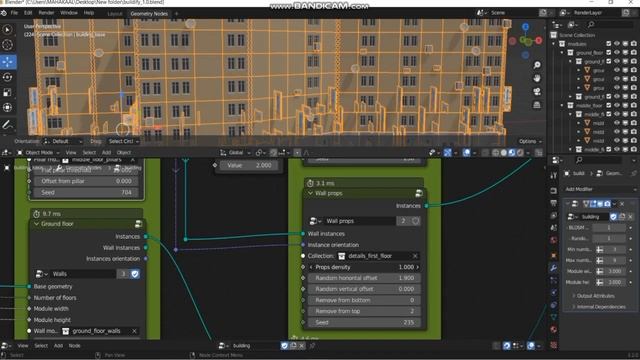This screenshot has height=360, width=640.
Task: Disable modules collection in renders camera icon
Action: point(633,44)
